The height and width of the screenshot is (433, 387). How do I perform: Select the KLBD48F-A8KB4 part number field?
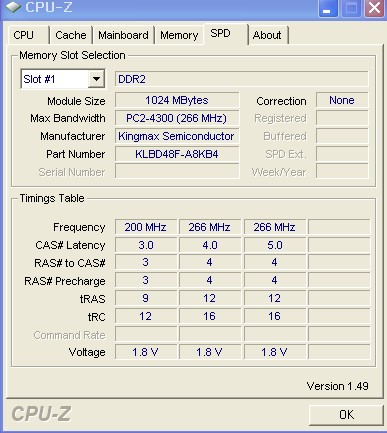click(177, 154)
